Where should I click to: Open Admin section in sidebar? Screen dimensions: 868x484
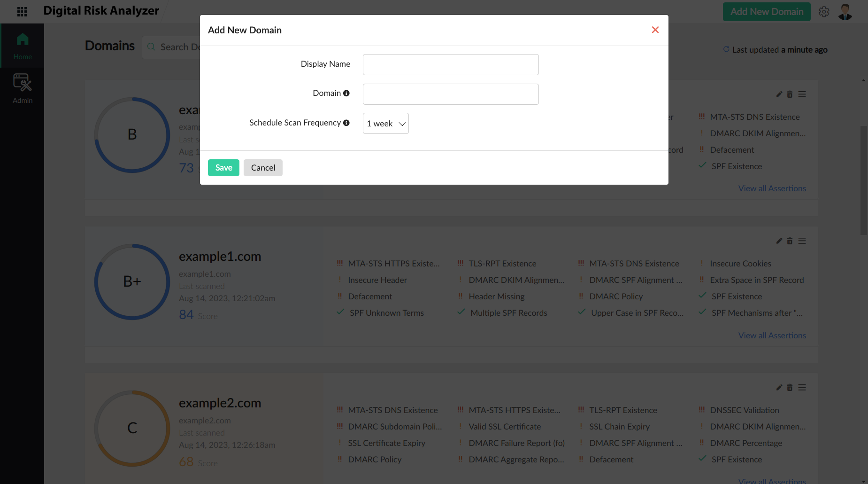[x=23, y=89]
